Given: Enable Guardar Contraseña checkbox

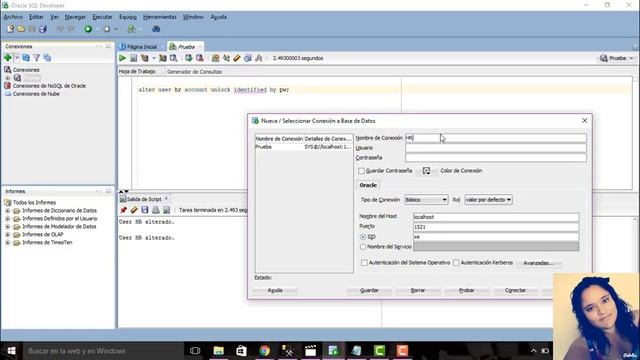Looking at the screenshot, I should click(361, 171).
